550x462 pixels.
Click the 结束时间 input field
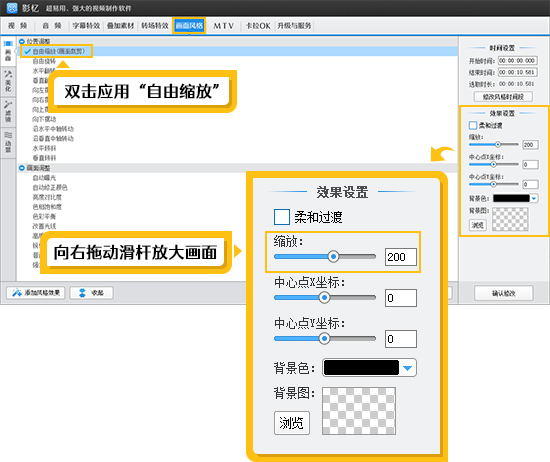pos(518,72)
